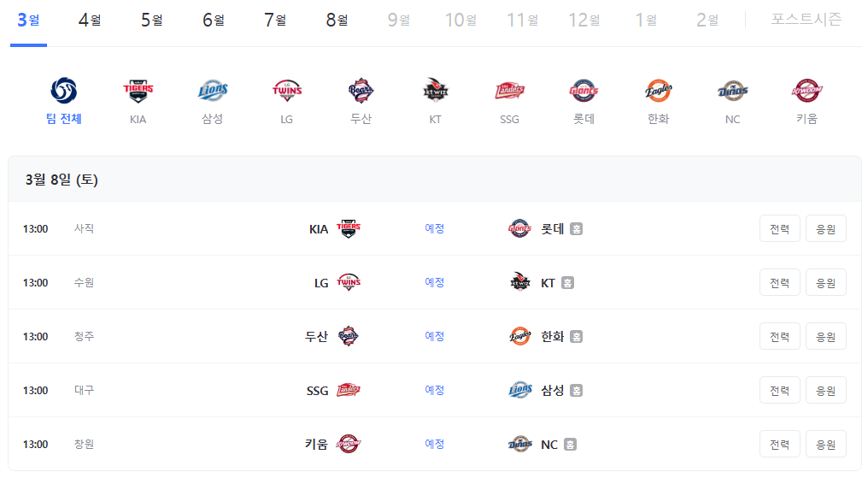
Task: Filter schedule by Samsung Lions logo
Action: [213, 91]
